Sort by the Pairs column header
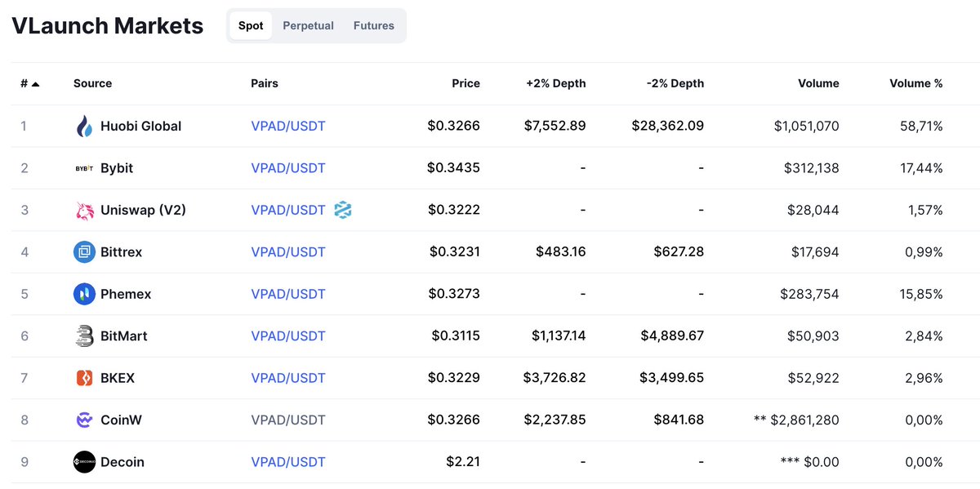This screenshot has height=489, width=980. pos(265,83)
